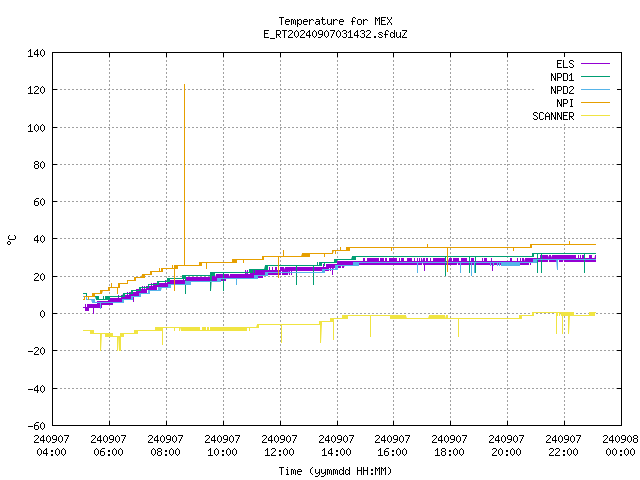Screen dimensions: 640x480
Task: Click the NPD1 legend label
Action: pos(562,77)
